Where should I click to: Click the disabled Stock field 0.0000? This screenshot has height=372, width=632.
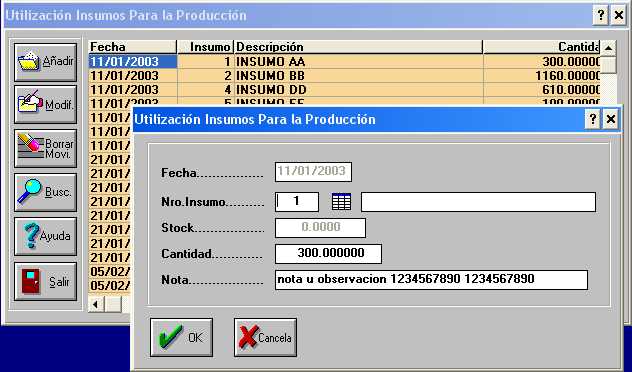coord(320,228)
